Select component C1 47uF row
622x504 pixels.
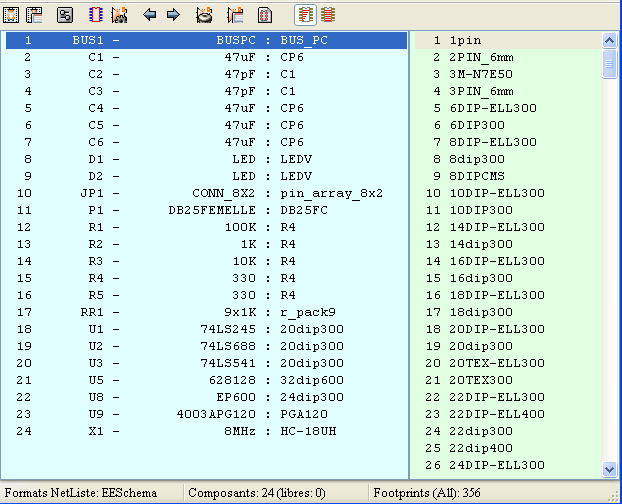pyautogui.click(x=206, y=57)
